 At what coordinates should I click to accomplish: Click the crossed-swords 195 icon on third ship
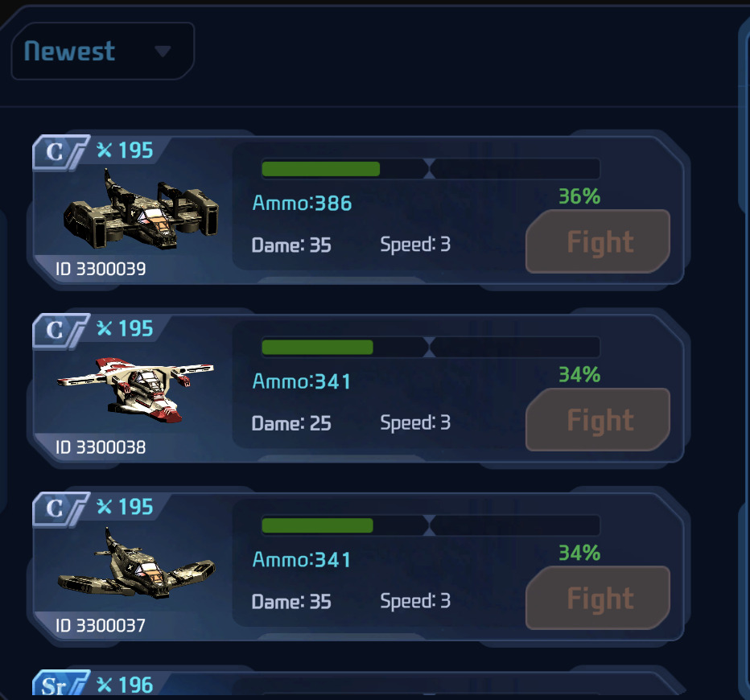125,507
